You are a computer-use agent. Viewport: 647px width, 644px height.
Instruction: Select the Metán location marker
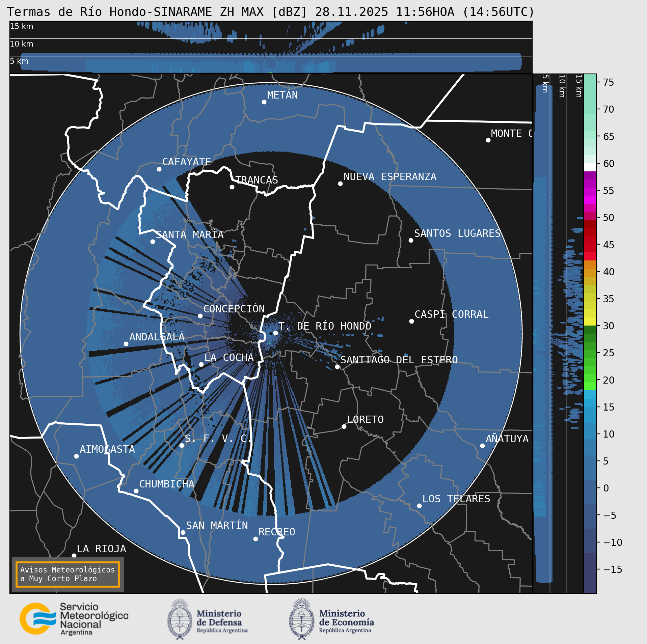[x=264, y=102]
